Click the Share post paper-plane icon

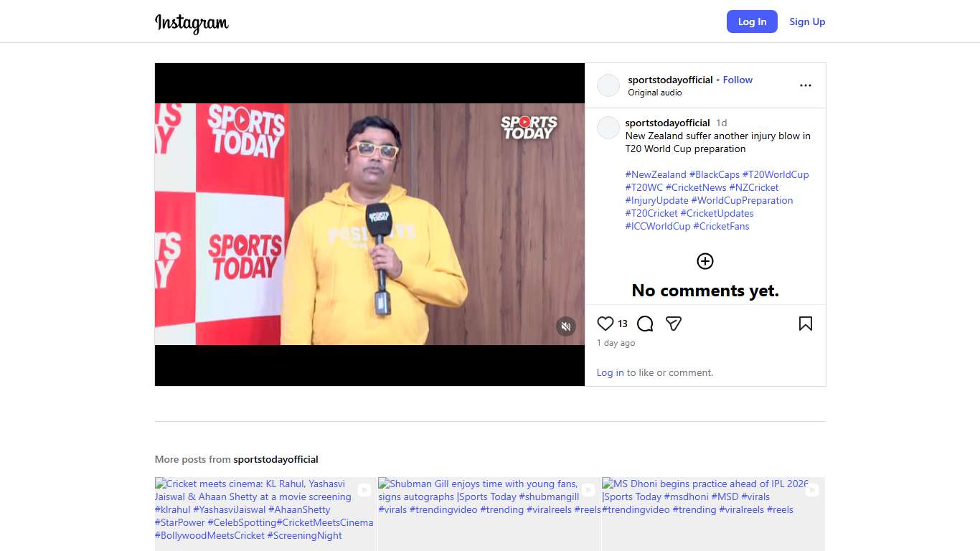pyautogui.click(x=673, y=324)
